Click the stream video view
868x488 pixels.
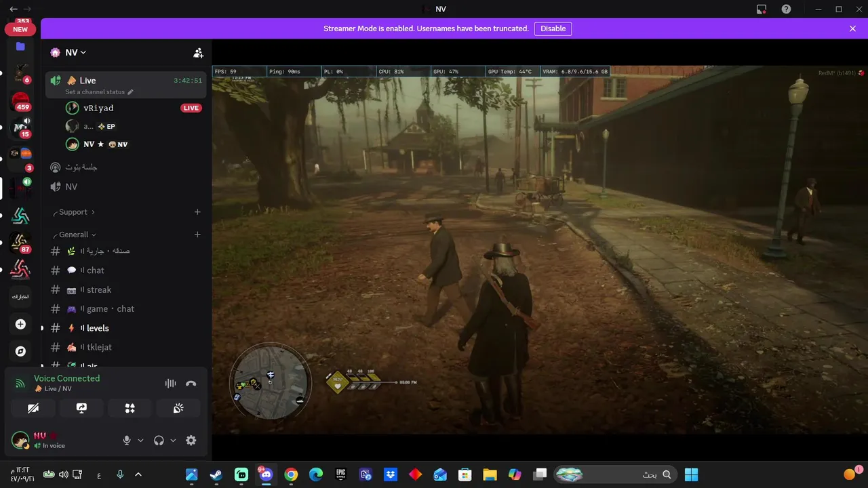click(540, 249)
